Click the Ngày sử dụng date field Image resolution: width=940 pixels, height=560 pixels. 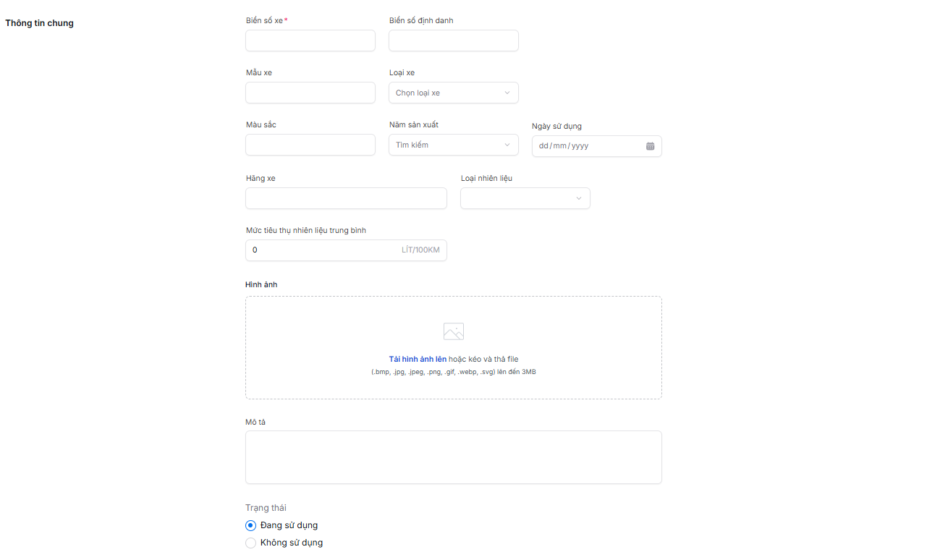pyautogui.click(x=586, y=146)
